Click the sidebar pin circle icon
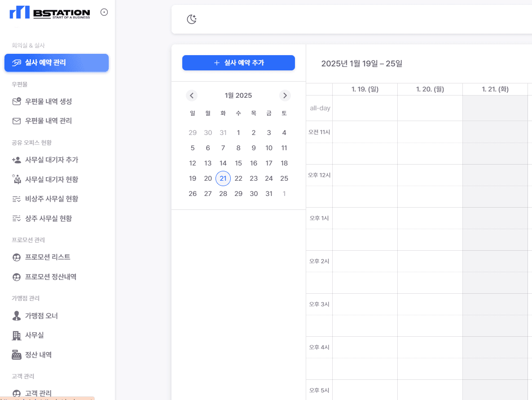Viewport: 532px width, 400px height. tap(104, 13)
